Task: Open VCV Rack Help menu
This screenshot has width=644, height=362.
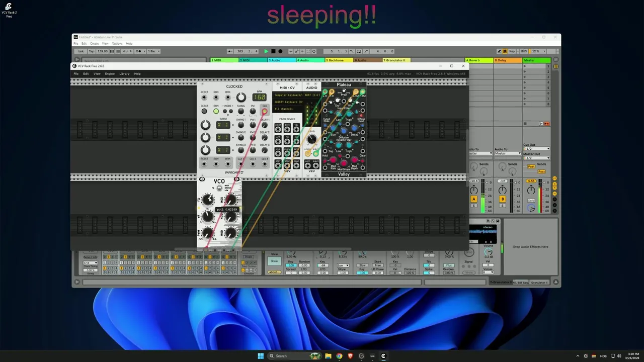Action: point(137,73)
